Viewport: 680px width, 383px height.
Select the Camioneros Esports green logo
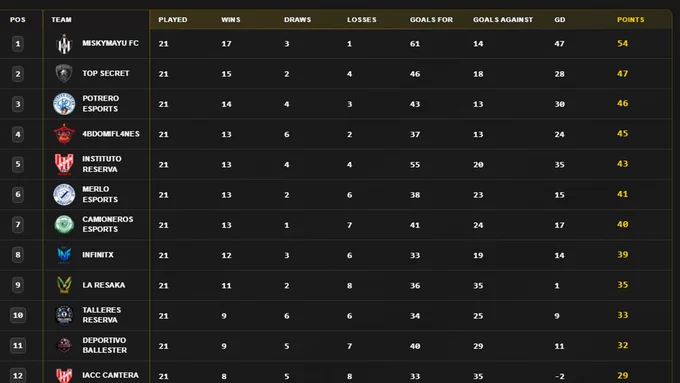pos(64,225)
